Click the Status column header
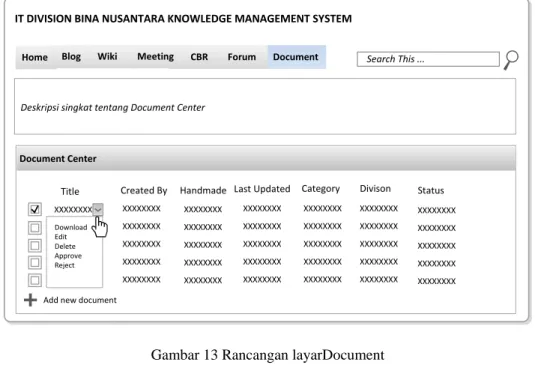The image size is (535, 368). 431,191
